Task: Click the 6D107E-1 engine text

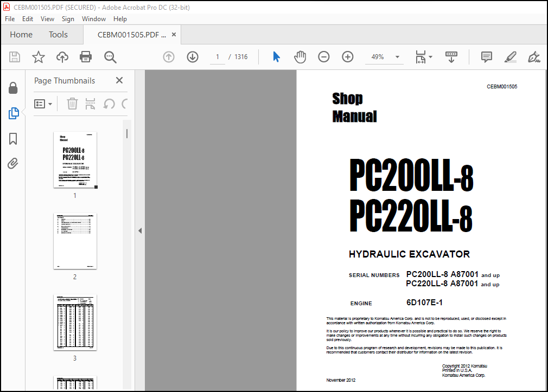Action: point(424,303)
